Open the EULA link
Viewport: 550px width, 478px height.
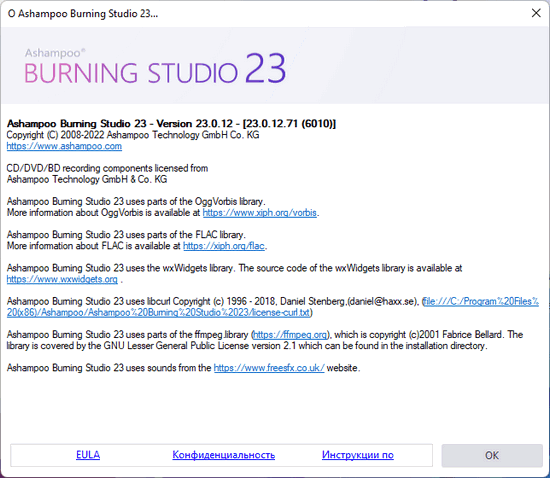88,455
